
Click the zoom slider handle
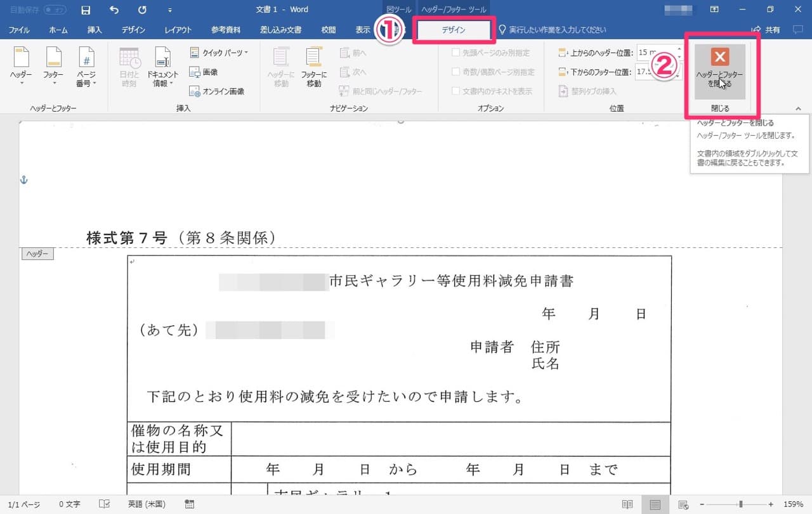[x=740, y=504]
